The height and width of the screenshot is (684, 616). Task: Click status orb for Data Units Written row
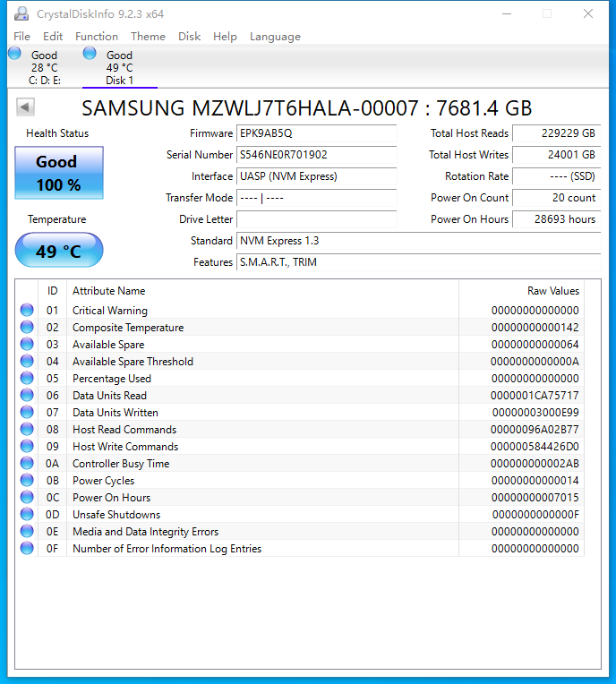[27, 412]
